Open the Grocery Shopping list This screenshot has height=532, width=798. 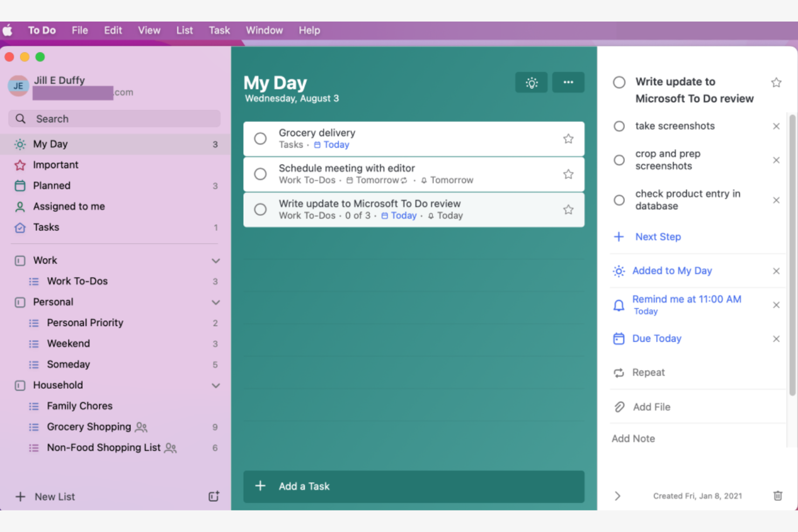tap(115, 427)
